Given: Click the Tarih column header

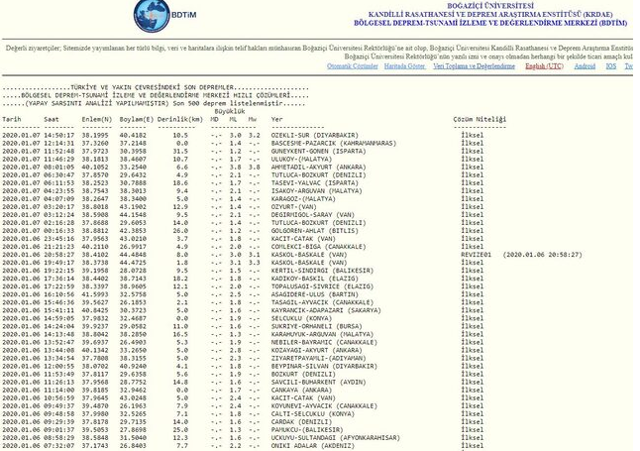Looking at the screenshot, I should pos(11,119).
